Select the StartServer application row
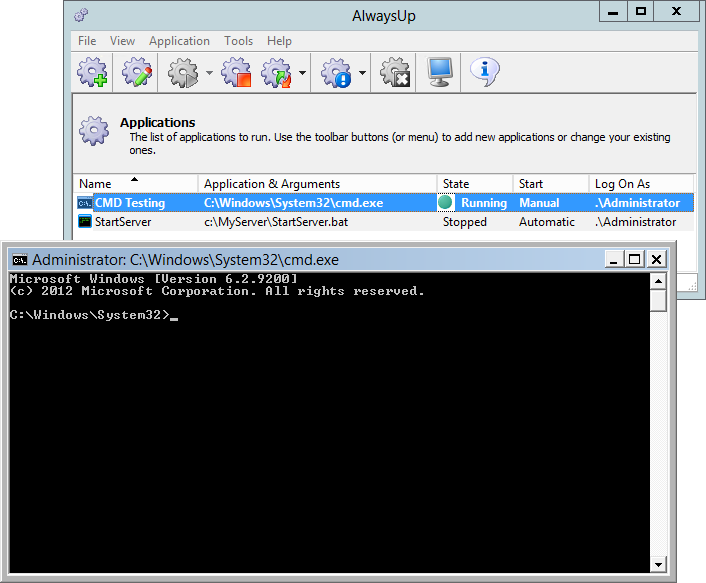 coord(384,221)
